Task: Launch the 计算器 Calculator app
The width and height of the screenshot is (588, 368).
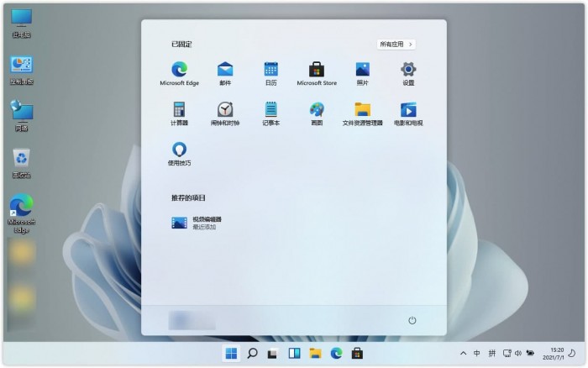Action: (179, 113)
